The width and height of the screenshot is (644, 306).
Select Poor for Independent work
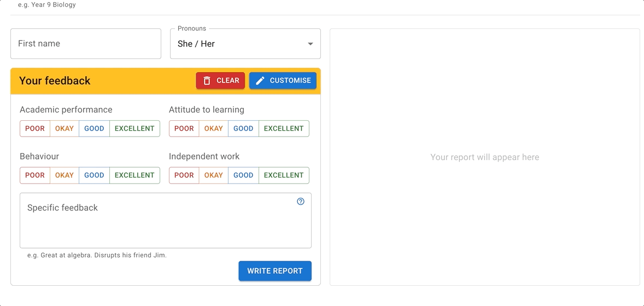[x=184, y=175]
